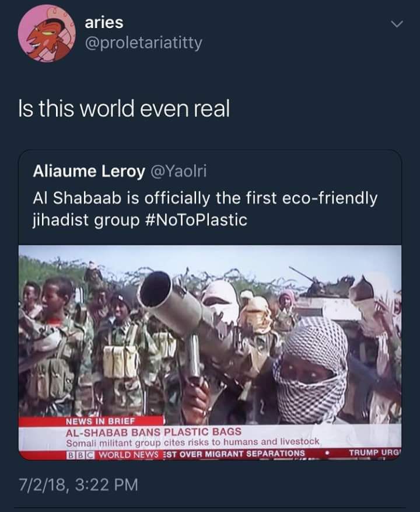Open the BBC news image thumbnail
This screenshot has width=420, height=512.
click(x=210, y=353)
